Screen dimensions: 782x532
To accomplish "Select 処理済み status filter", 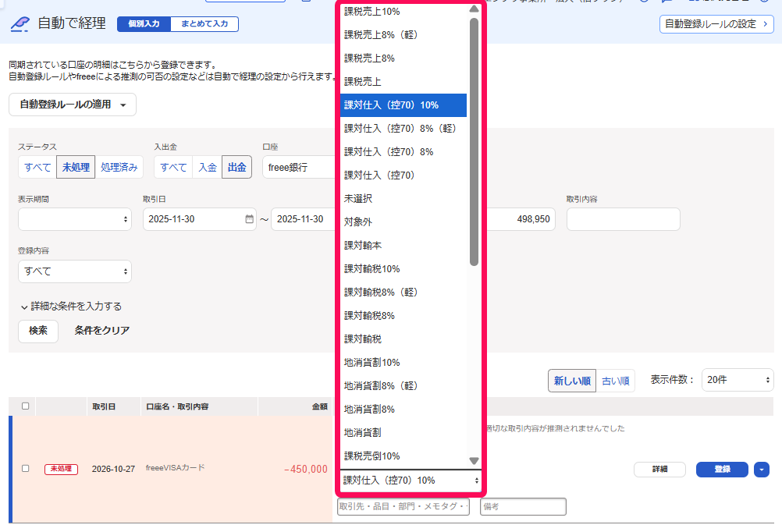I will pyautogui.click(x=119, y=167).
